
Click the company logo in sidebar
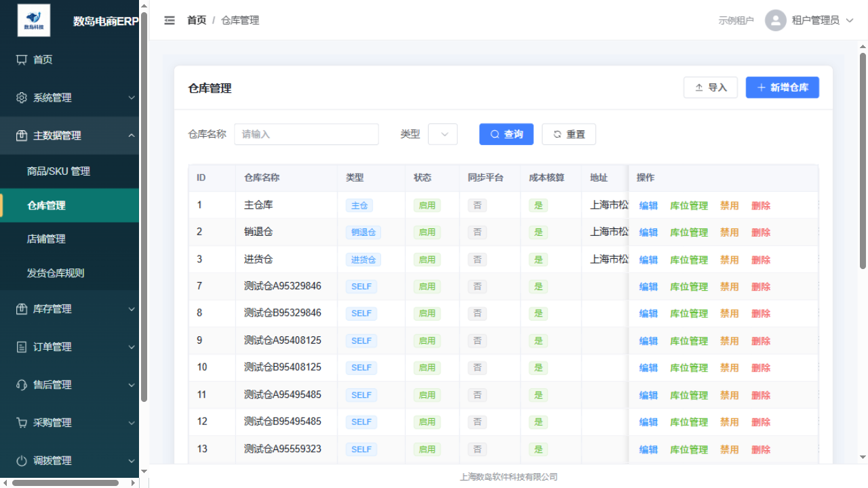pos(34,20)
